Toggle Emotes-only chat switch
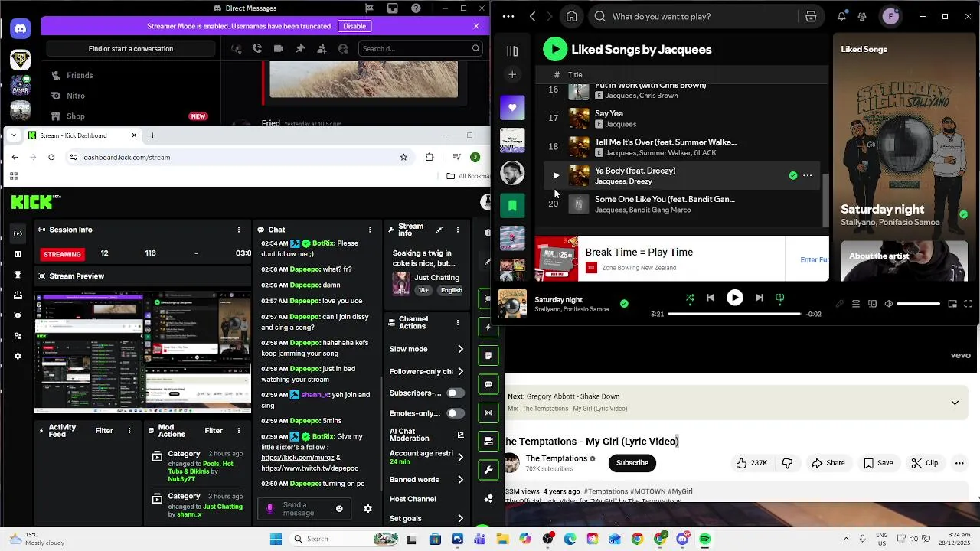 pyautogui.click(x=456, y=413)
